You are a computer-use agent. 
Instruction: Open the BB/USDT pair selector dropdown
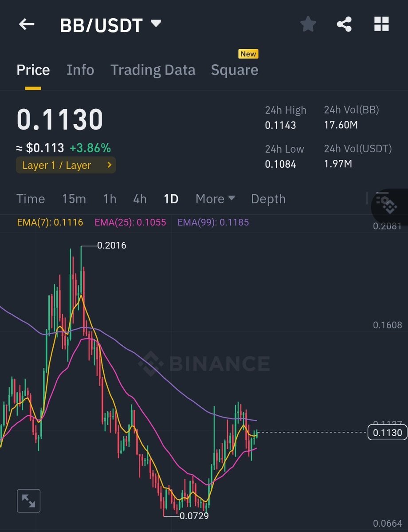pos(110,25)
